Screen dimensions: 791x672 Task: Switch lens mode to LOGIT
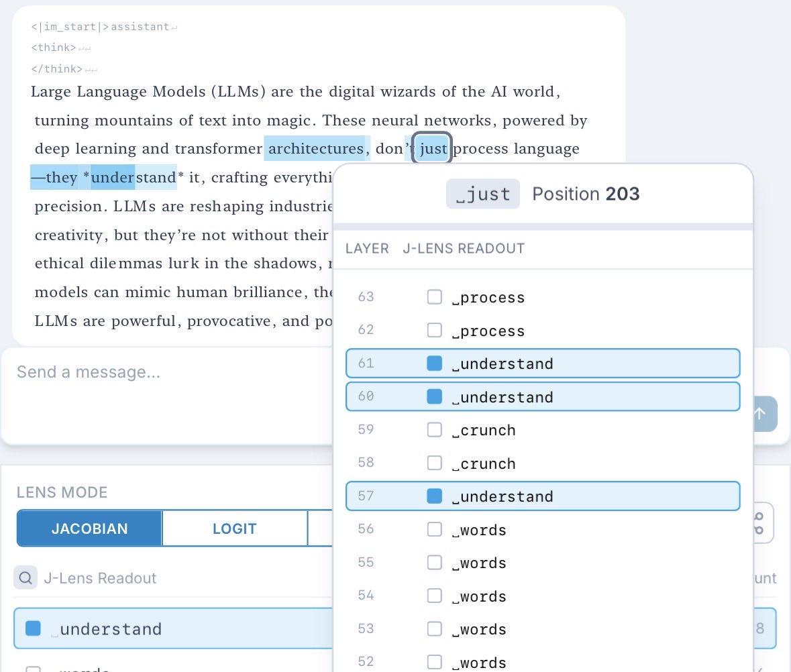(235, 528)
